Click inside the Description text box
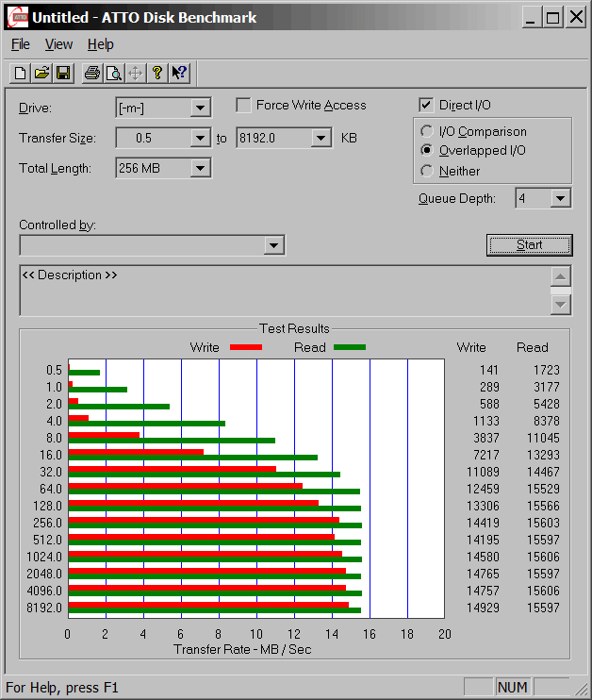The image size is (592, 700). (283, 294)
